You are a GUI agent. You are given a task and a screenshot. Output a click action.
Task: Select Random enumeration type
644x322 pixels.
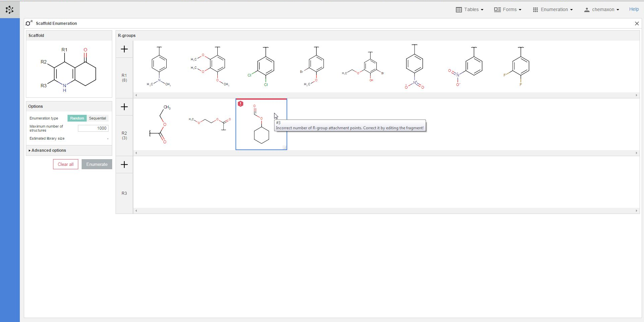coord(77,118)
